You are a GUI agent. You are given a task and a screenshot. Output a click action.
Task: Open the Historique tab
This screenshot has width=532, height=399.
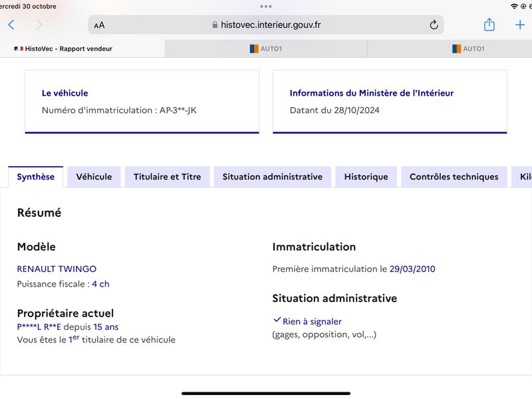point(366,177)
